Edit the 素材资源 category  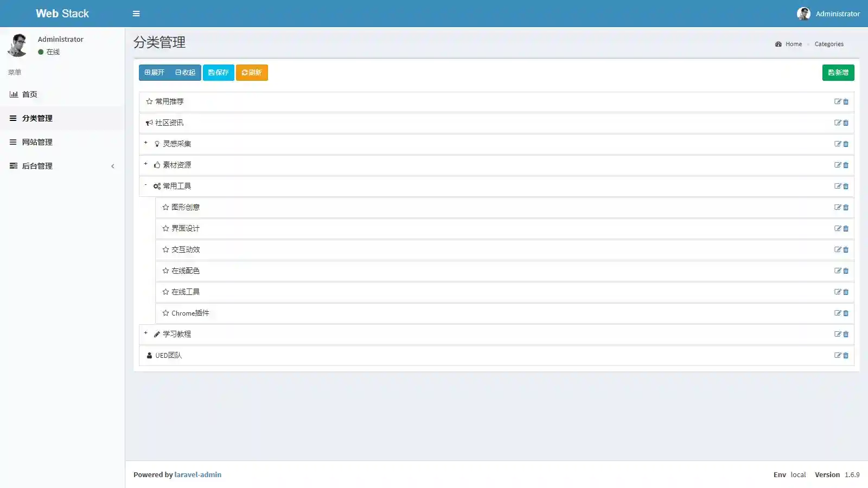pyautogui.click(x=838, y=165)
